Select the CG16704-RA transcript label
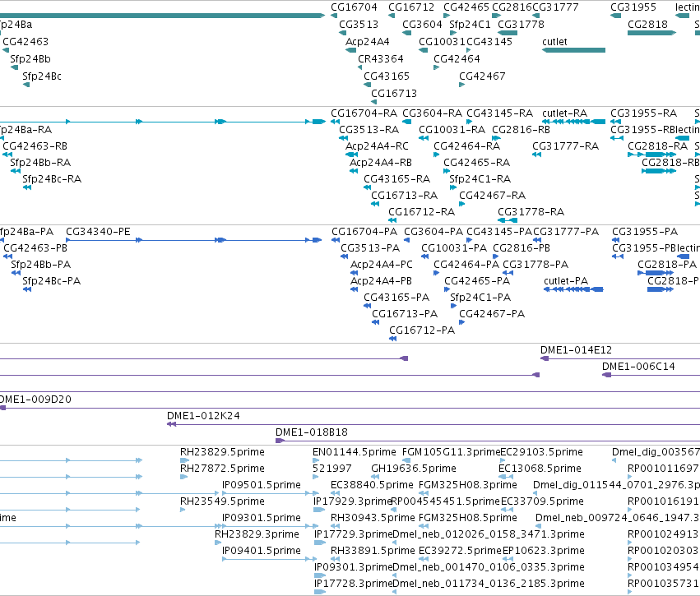 (364, 113)
